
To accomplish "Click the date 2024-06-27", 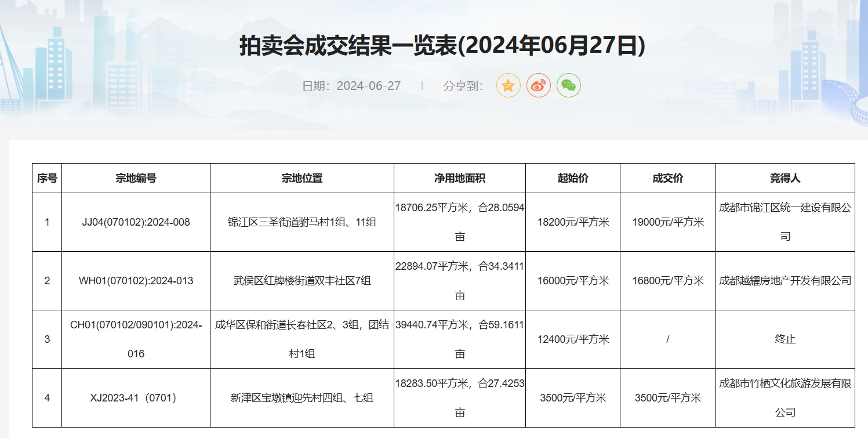I will (369, 86).
